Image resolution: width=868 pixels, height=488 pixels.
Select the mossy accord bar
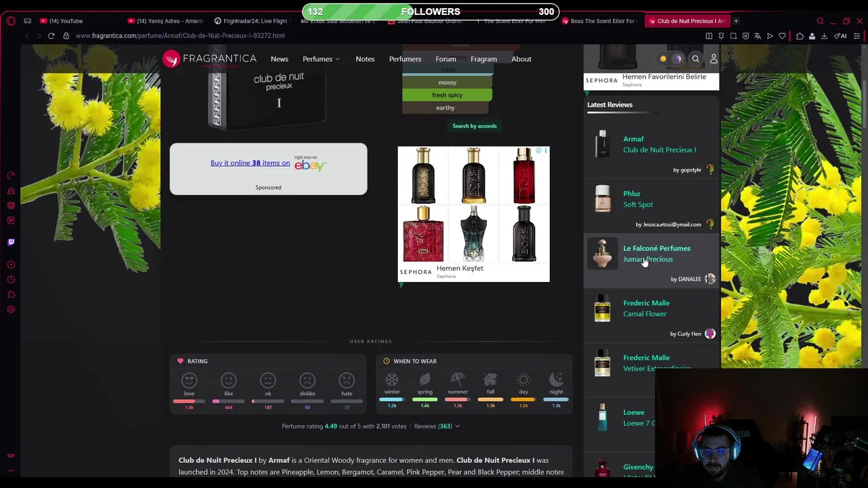pos(448,83)
